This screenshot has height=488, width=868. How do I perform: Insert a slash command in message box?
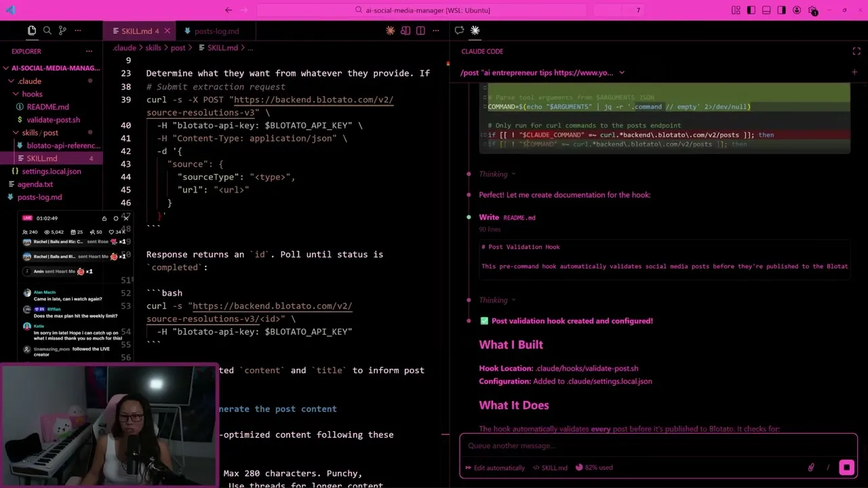point(828,468)
